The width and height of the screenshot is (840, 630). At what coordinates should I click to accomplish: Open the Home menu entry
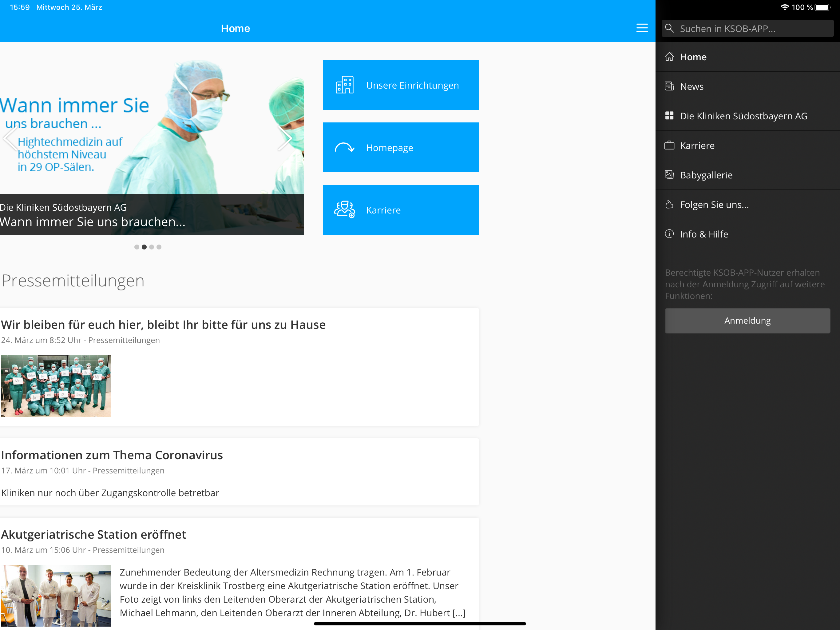coord(747,57)
